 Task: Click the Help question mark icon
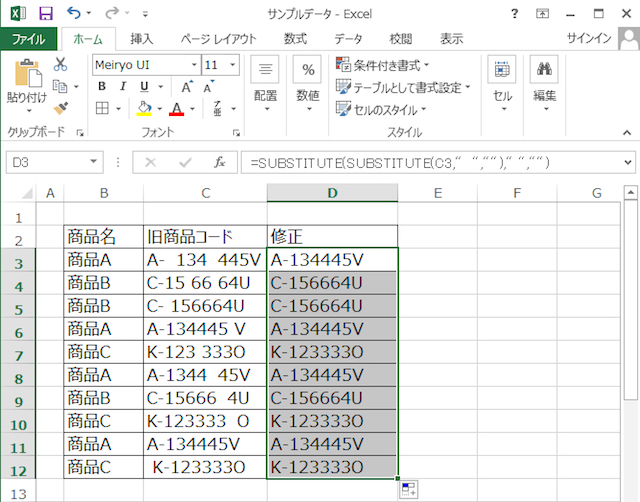514,14
